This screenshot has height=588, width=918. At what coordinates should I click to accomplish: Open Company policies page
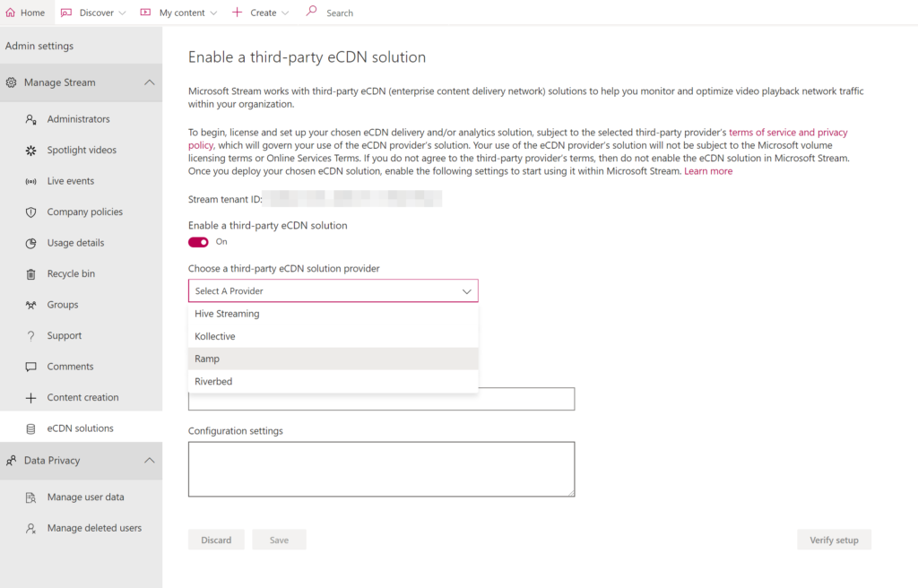82,212
